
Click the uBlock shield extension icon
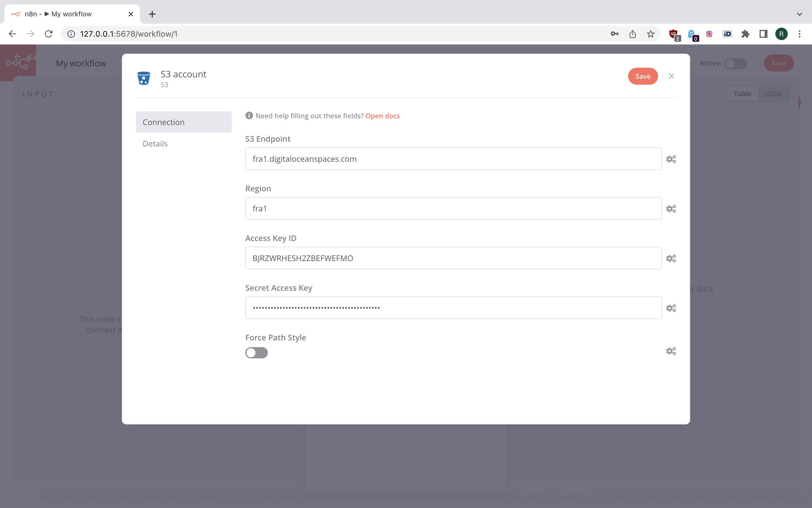674,35
